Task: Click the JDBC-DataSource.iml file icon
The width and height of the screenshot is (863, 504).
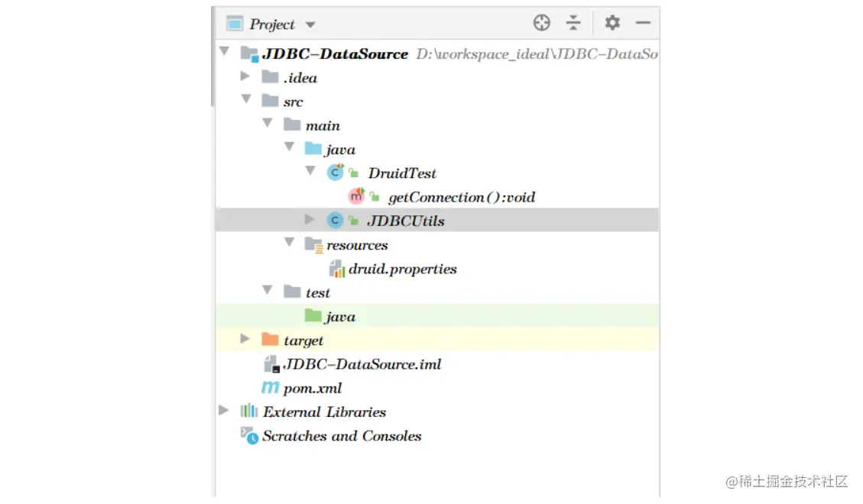Action: tap(272, 363)
